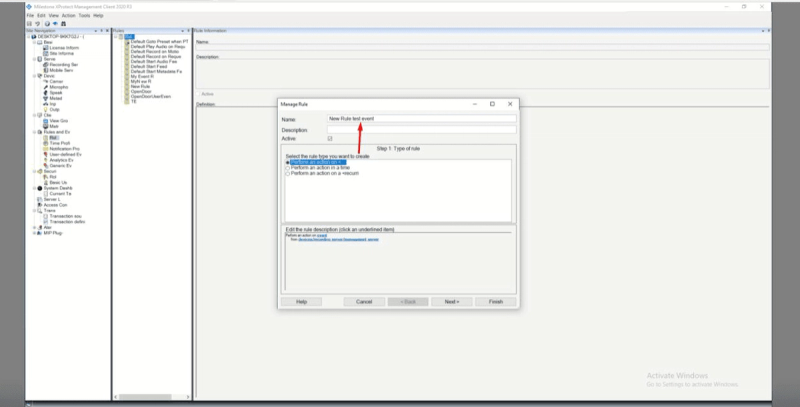Collapse the Basics tree node
Viewport: 800px width, 407px height.
click(x=35, y=42)
